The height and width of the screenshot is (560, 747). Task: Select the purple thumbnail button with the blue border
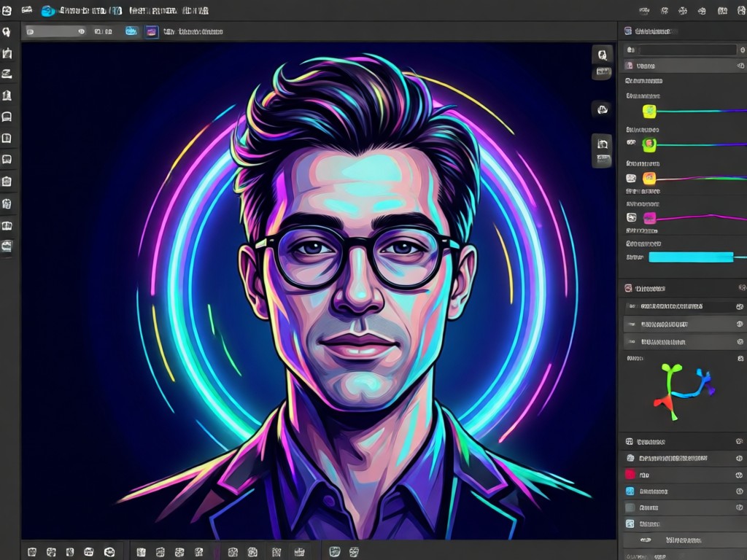point(152,32)
